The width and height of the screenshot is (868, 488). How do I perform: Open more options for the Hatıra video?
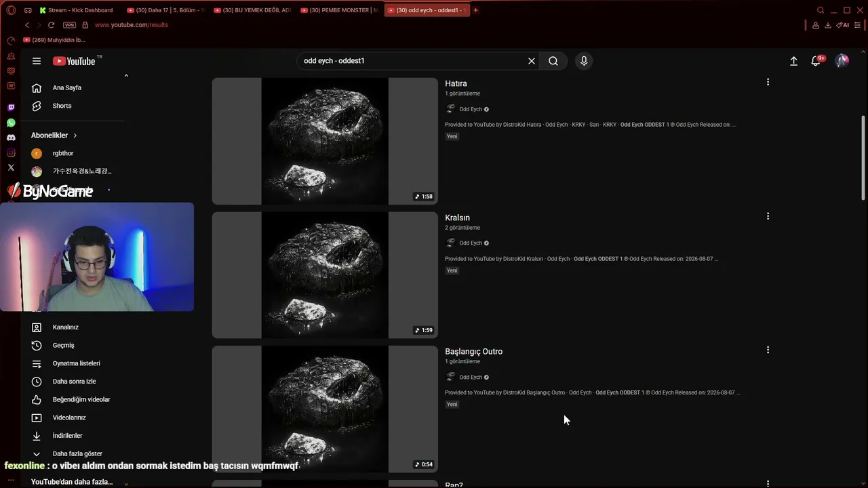[x=768, y=82]
